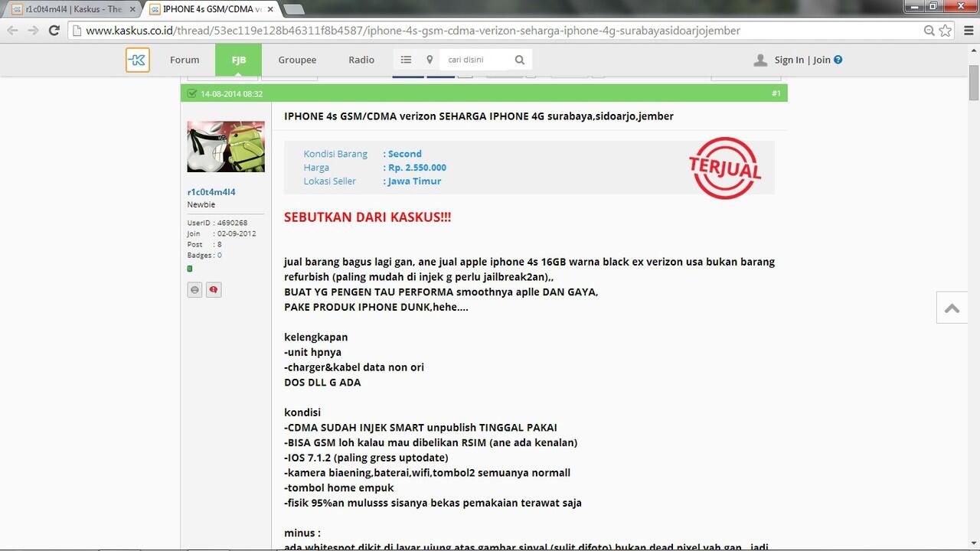Click the thread title IPHONE 4s GSM/CDMA verizon
Screen dimensions: 980x551
pos(479,116)
